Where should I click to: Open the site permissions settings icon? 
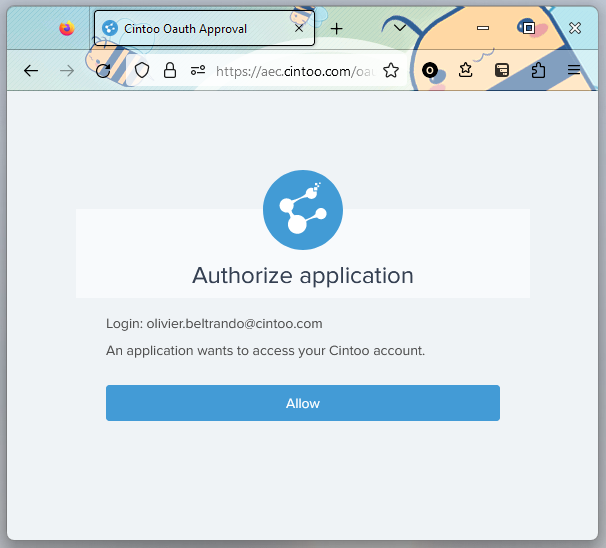[x=197, y=70]
